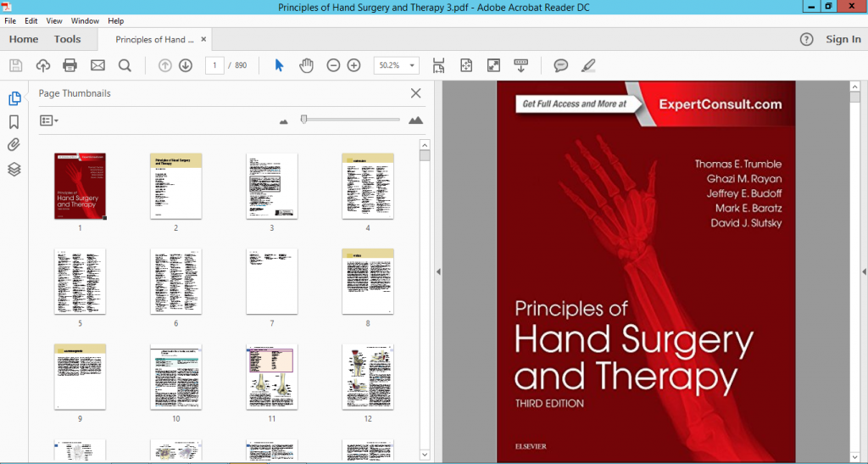Go to next page arrow
This screenshot has height=464, width=868.
[186, 65]
